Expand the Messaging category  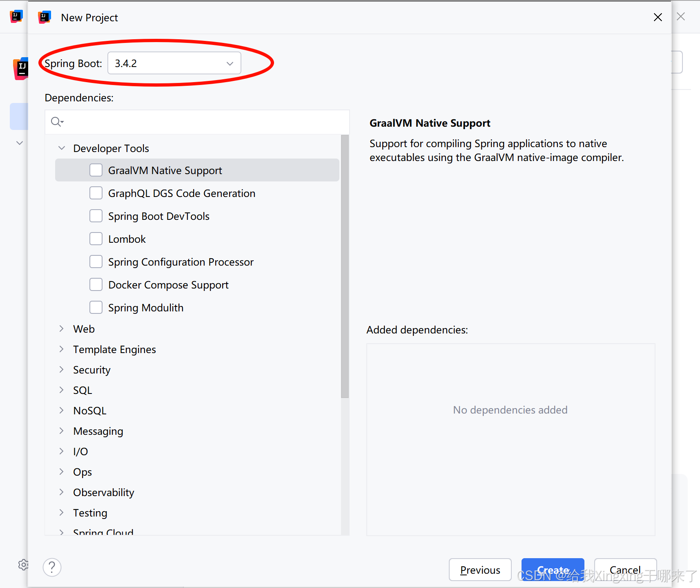62,431
